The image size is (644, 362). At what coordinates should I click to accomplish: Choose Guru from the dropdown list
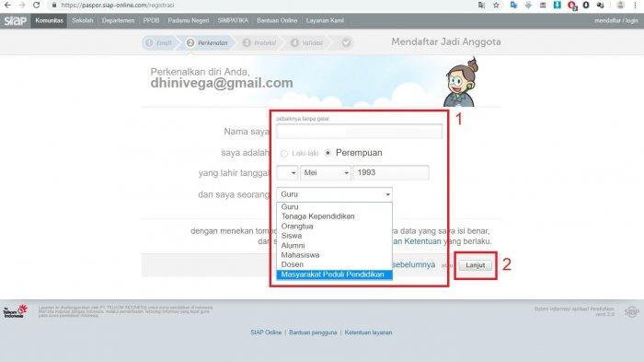[334, 207]
